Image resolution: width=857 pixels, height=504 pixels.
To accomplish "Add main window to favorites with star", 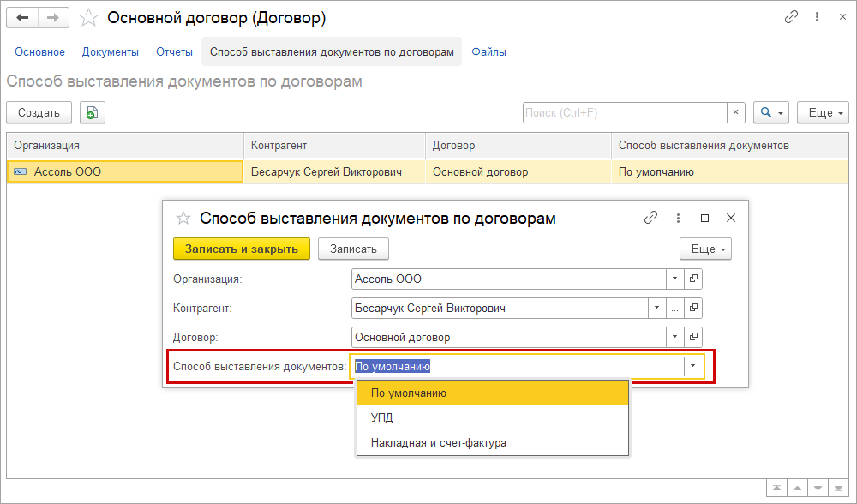I will pos(88,18).
